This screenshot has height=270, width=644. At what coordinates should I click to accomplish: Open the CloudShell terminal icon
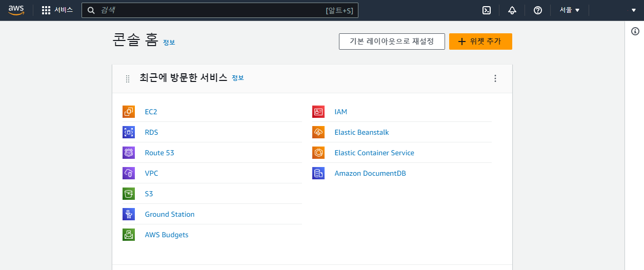pyautogui.click(x=487, y=10)
